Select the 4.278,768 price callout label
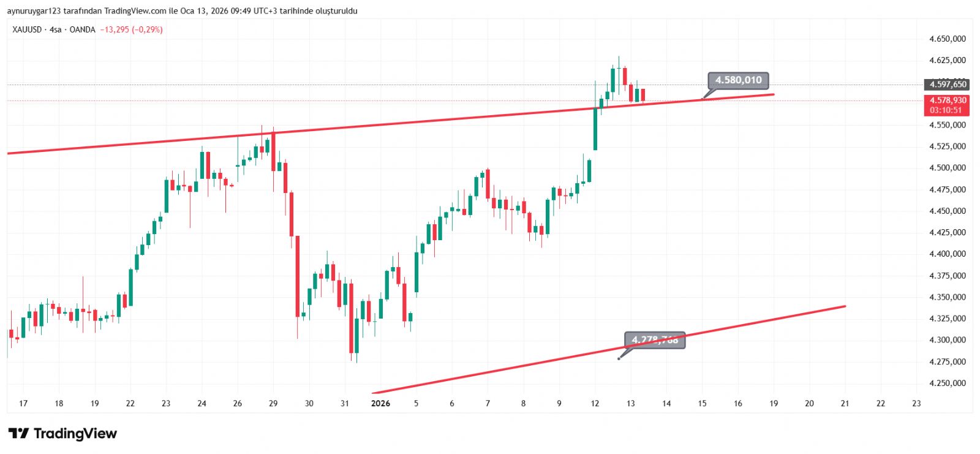The width and height of the screenshot is (980, 454). click(x=655, y=340)
